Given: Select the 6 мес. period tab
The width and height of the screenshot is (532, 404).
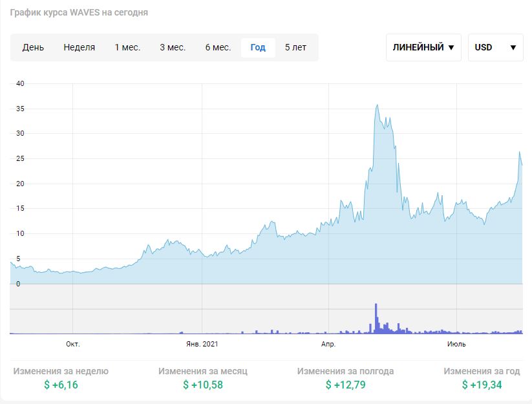Looking at the screenshot, I should [218, 47].
